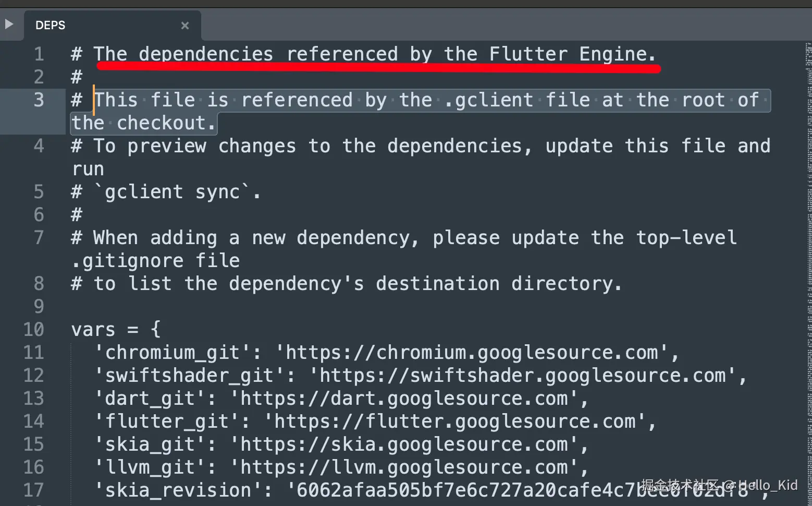
Task: Click line number 17 in the gutter
Action: click(34, 490)
